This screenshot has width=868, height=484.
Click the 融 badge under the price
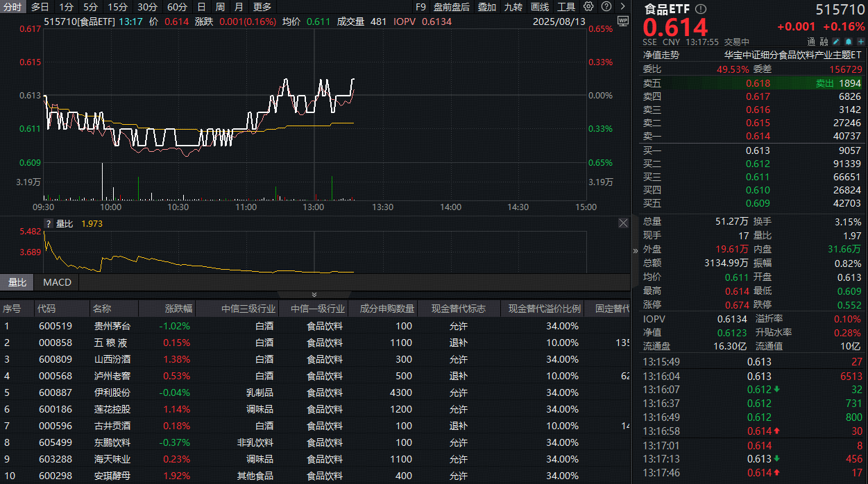(x=825, y=42)
